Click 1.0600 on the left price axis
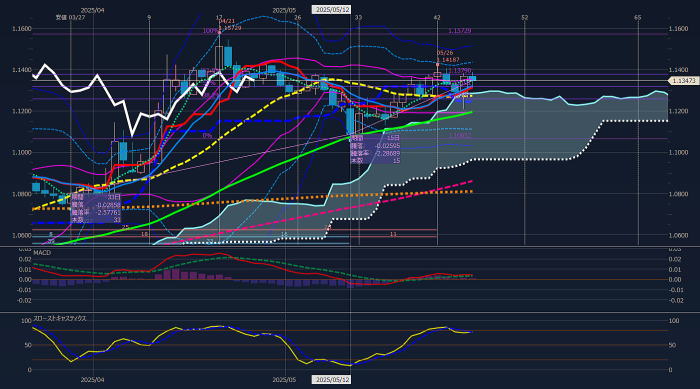This screenshot has width=700, height=389. tap(21, 235)
